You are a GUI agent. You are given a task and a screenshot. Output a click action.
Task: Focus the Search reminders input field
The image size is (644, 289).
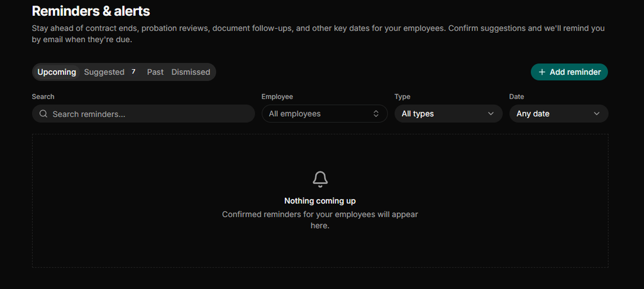[x=143, y=114]
